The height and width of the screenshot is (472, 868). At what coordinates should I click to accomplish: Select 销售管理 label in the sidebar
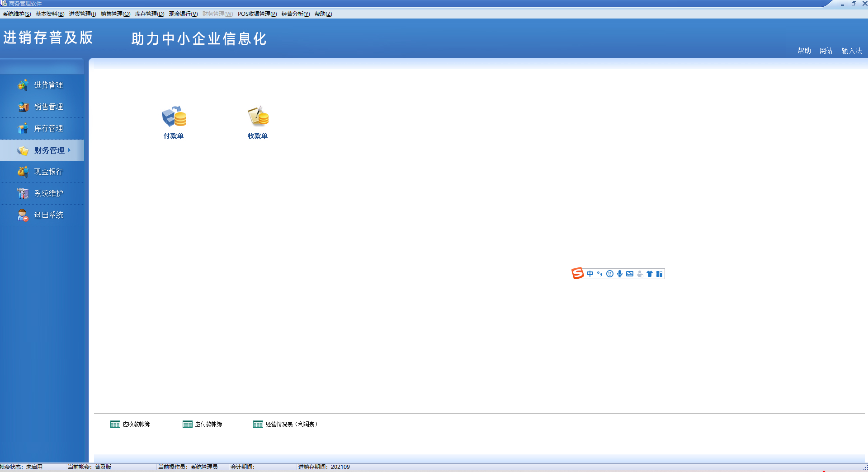tap(48, 107)
